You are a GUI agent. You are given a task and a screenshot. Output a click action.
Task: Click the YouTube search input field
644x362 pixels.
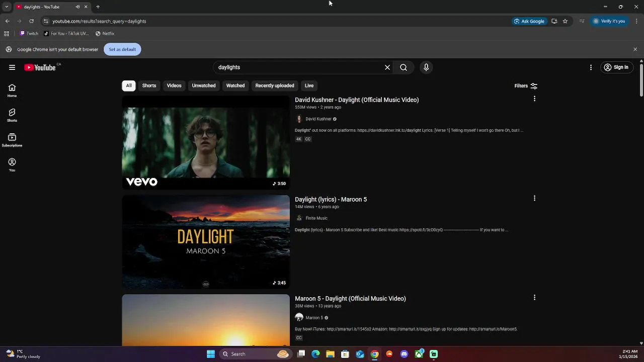(x=299, y=67)
